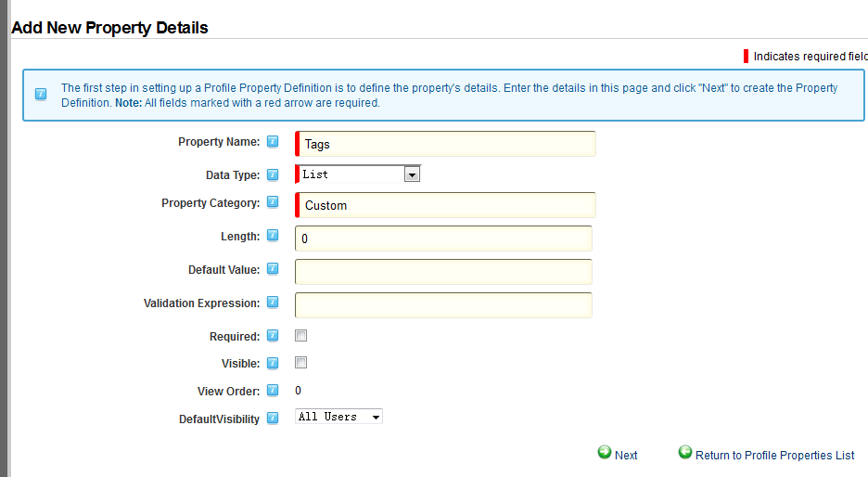Select the Property Category Custom field
This screenshot has height=477, width=868.
tap(446, 205)
